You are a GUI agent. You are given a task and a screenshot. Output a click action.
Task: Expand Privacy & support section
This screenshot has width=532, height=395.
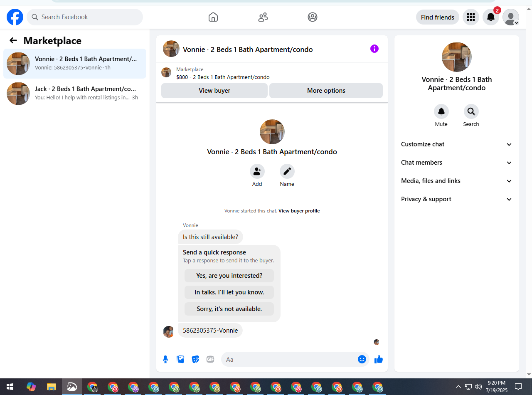tap(457, 199)
